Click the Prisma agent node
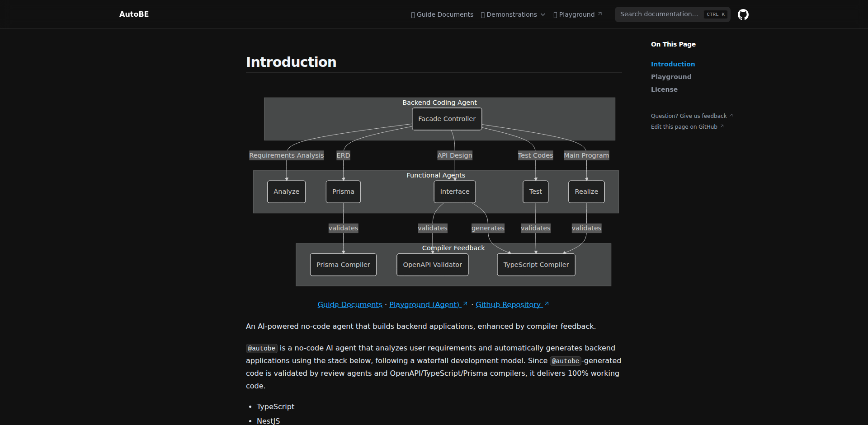 (x=343, y=191)
